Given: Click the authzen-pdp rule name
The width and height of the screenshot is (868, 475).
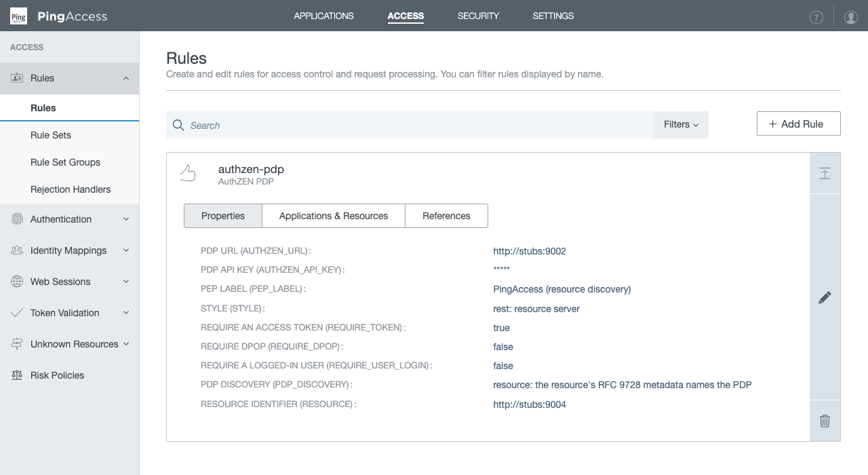Looking at the screenshot, I should [251, 169].
